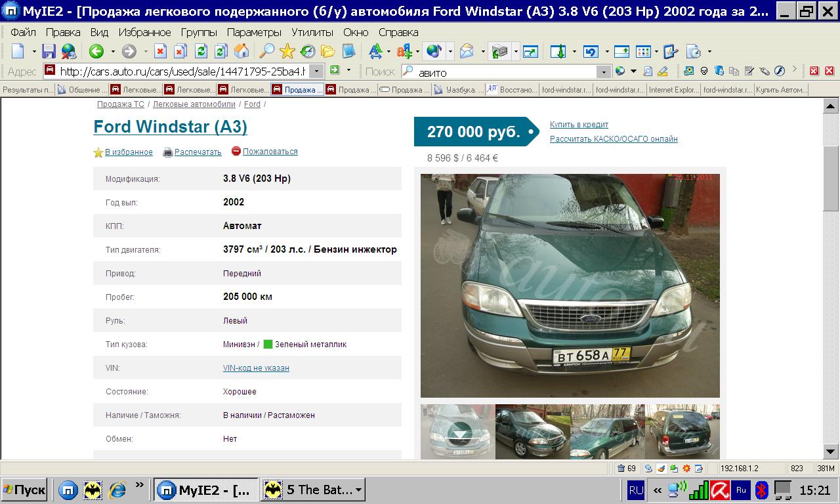Click the Back navigation arrow

coord(96,51)
